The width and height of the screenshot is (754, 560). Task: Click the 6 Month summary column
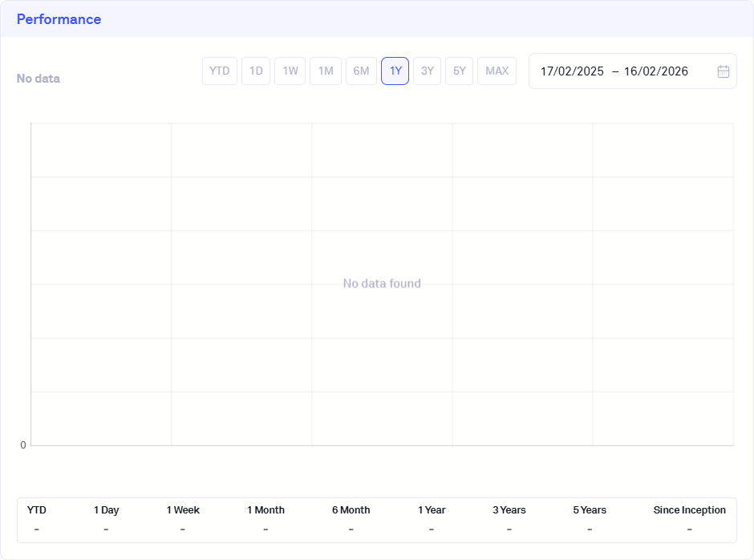click(351, 519)
